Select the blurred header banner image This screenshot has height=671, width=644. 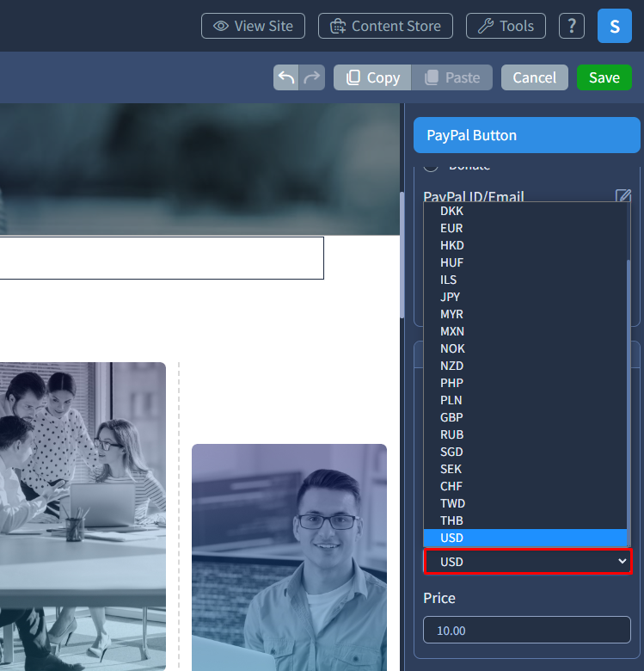pos(199,169)
